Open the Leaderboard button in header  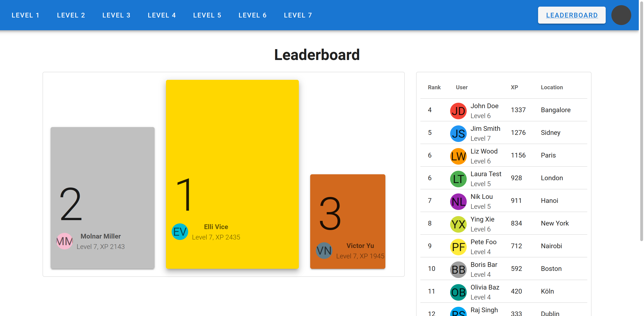[571, 15]
